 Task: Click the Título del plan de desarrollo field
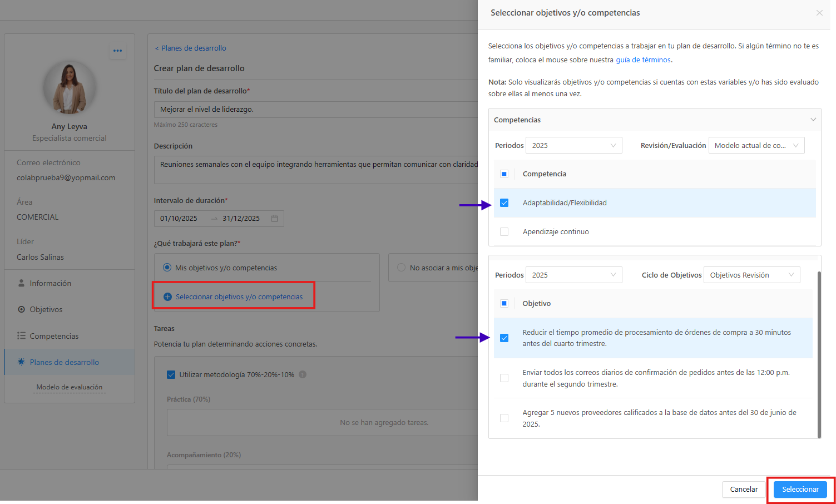tap(316, 110)
